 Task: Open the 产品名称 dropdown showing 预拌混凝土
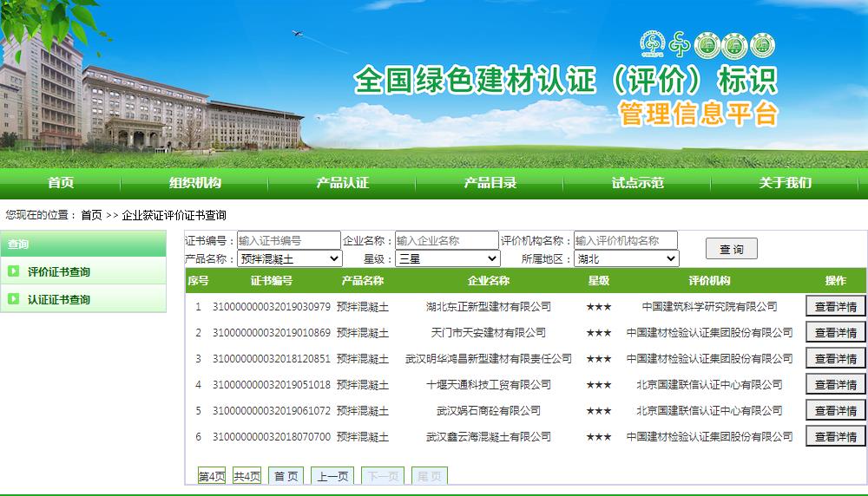pos(290,258)
